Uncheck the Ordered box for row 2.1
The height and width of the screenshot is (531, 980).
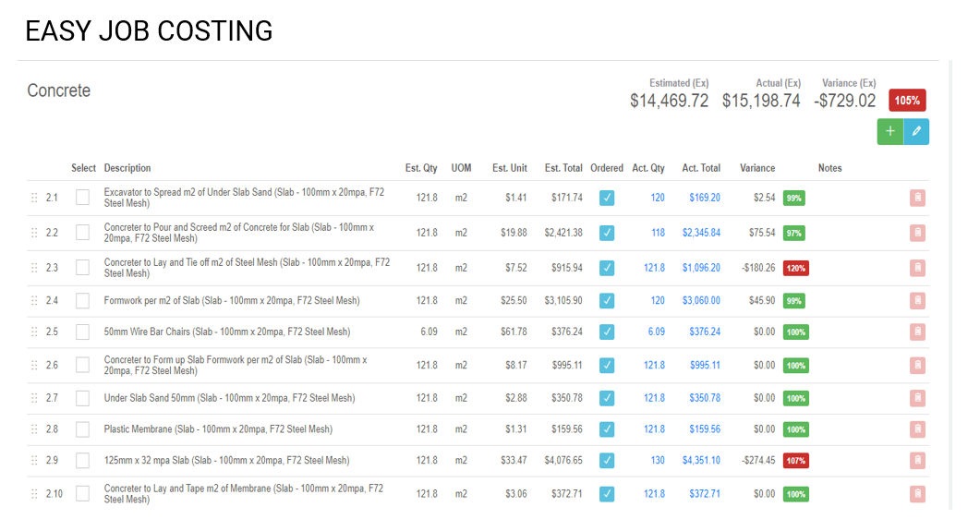607,198
